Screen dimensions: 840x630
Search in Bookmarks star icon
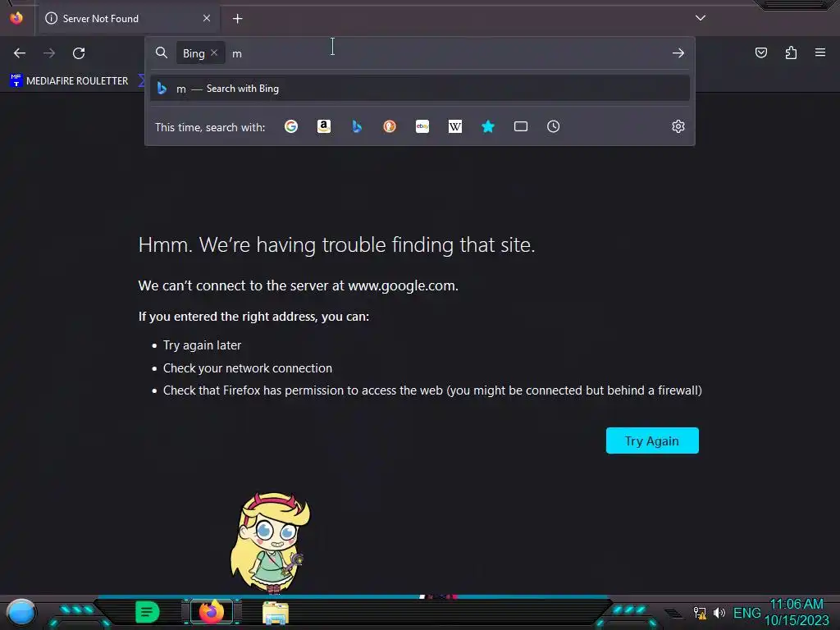pyautogui.click(x=488, y=126)
